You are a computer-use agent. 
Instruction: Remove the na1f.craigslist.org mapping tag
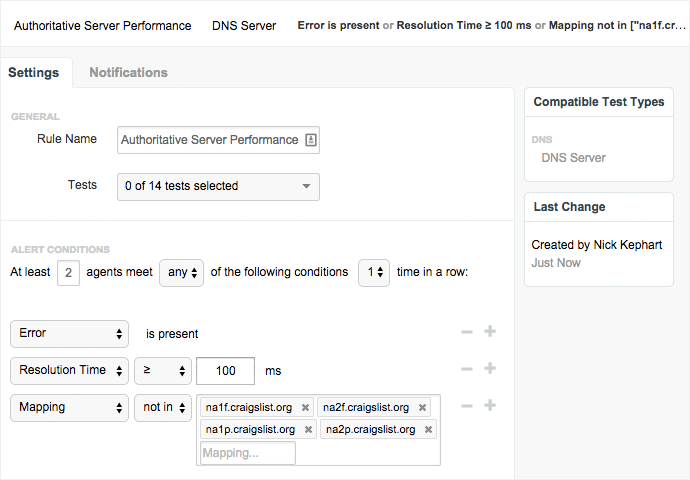point(303,408)
